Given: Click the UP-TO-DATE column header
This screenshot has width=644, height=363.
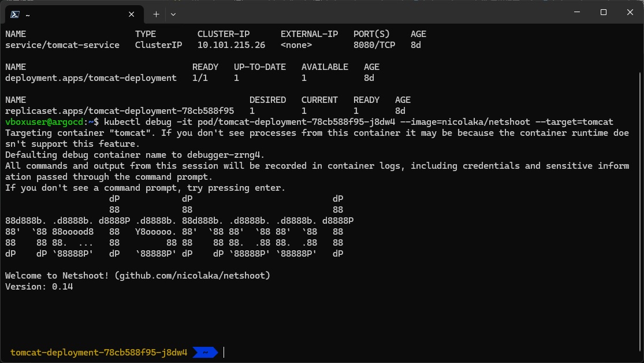Looking at the screenshot, I should click(259, 67).
